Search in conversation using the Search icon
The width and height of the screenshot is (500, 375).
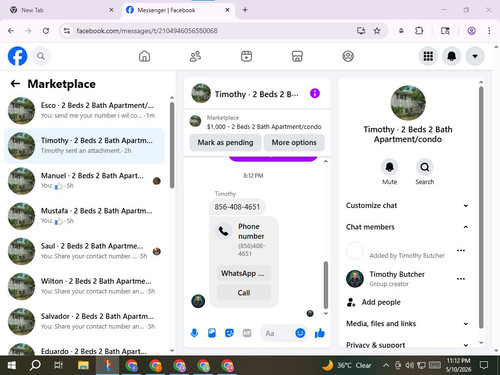pos(425,167)
